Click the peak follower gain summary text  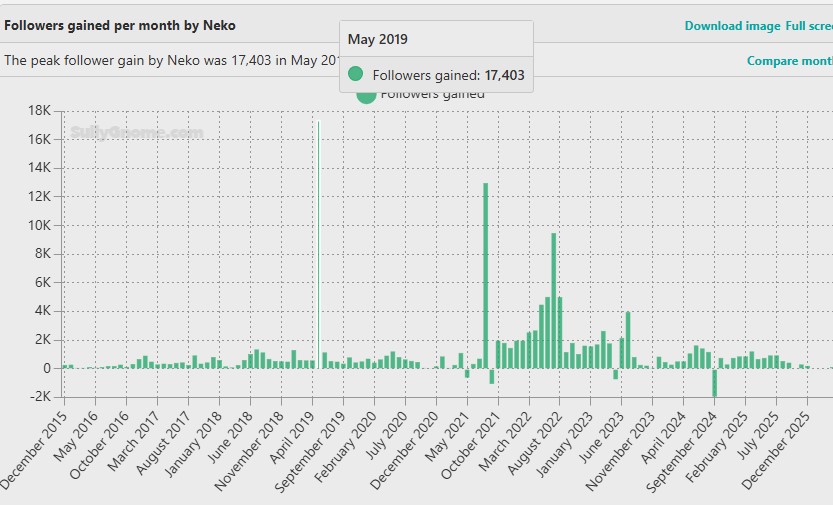click(171, 61)
